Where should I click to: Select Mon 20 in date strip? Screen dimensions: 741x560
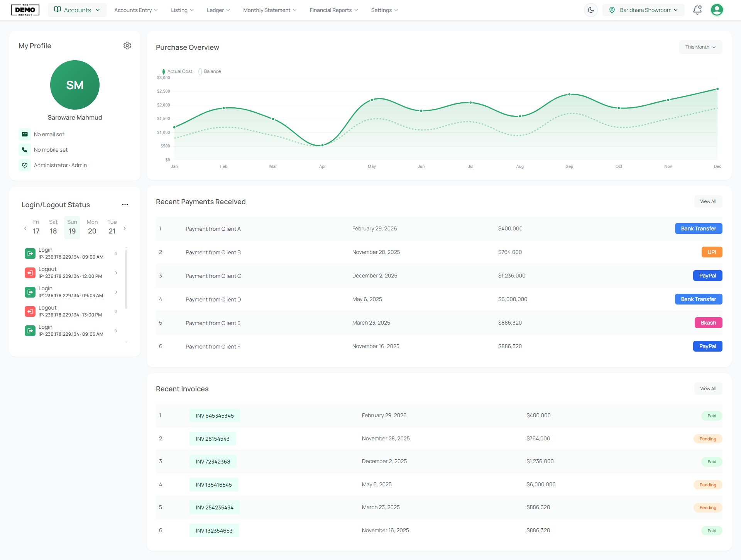[x=92, y=227]
